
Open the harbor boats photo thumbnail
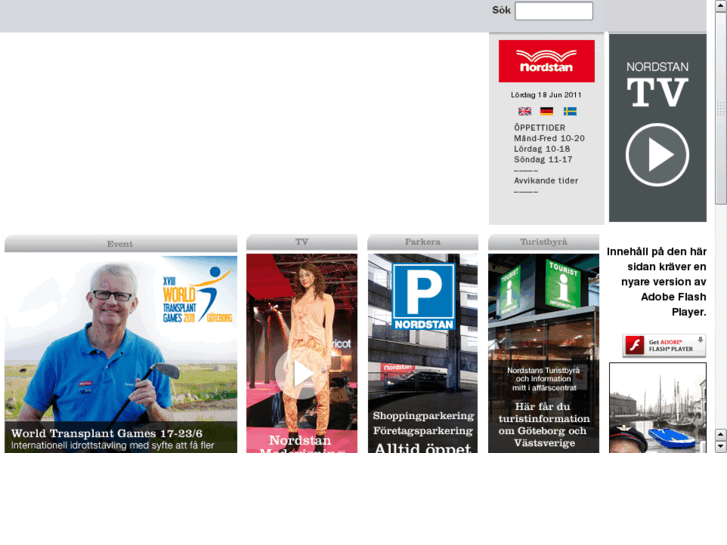(x=657, y=408)
